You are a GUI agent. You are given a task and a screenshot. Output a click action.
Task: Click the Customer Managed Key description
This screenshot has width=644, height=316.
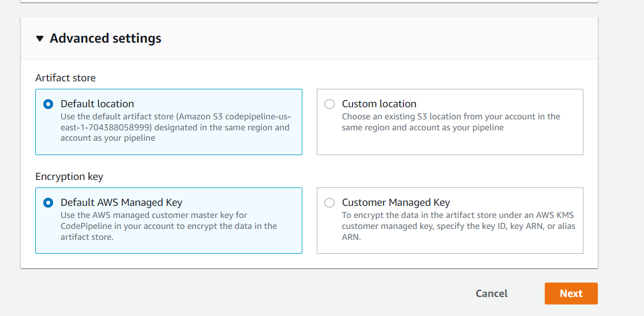point(458,226)
